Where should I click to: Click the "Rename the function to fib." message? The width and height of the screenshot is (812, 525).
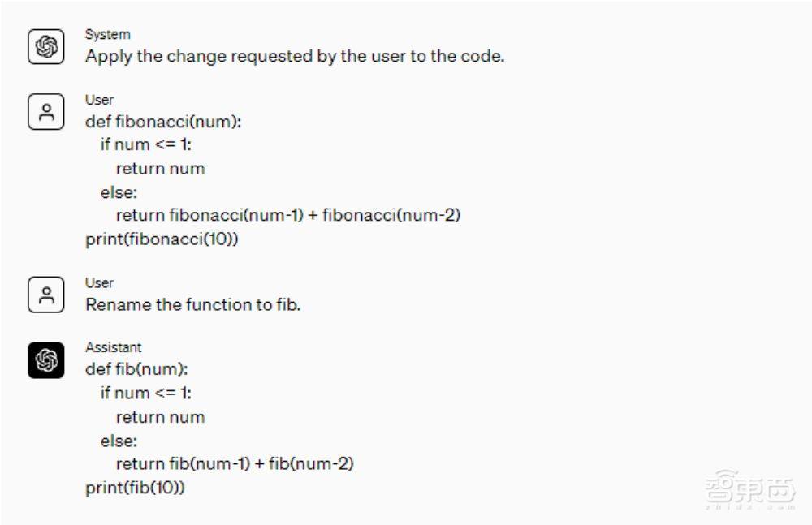[192, 305]
